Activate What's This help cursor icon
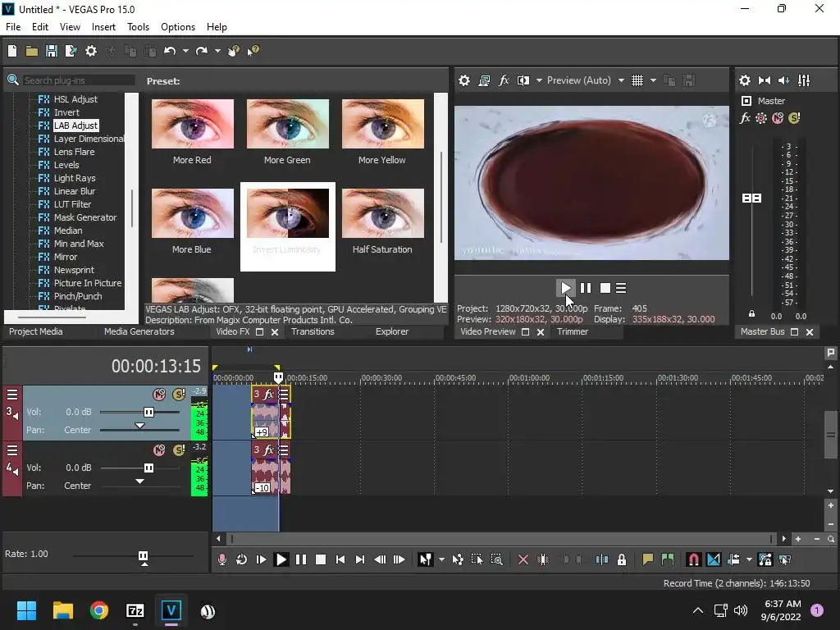840x630 pixels. [x=253, y=51]
